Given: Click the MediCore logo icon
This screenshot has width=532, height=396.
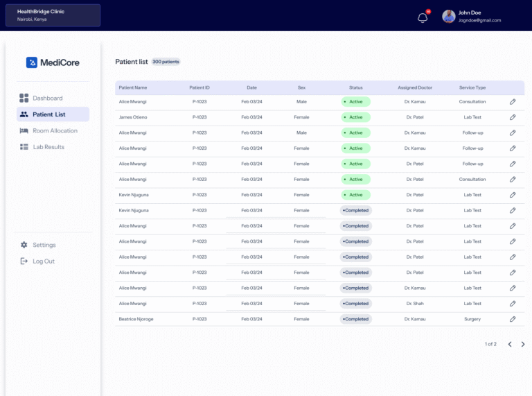Looking at the screenshot, I should (32, 62).
